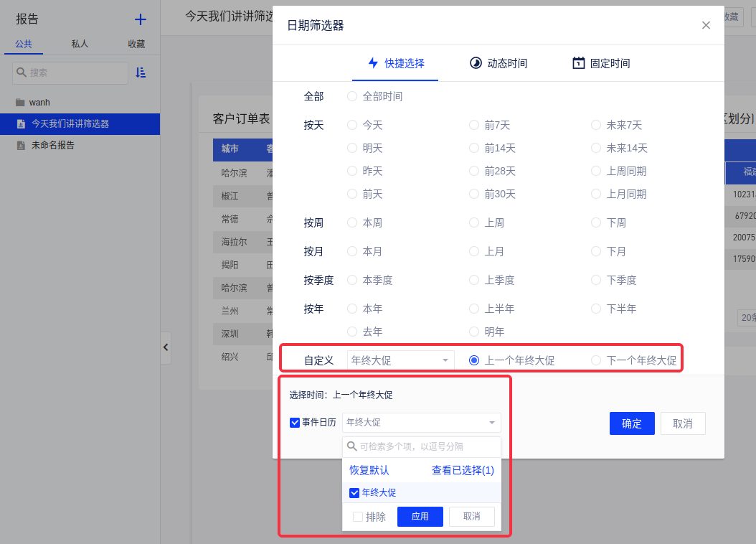Select the 前7天 radio option

pos(474,125)
